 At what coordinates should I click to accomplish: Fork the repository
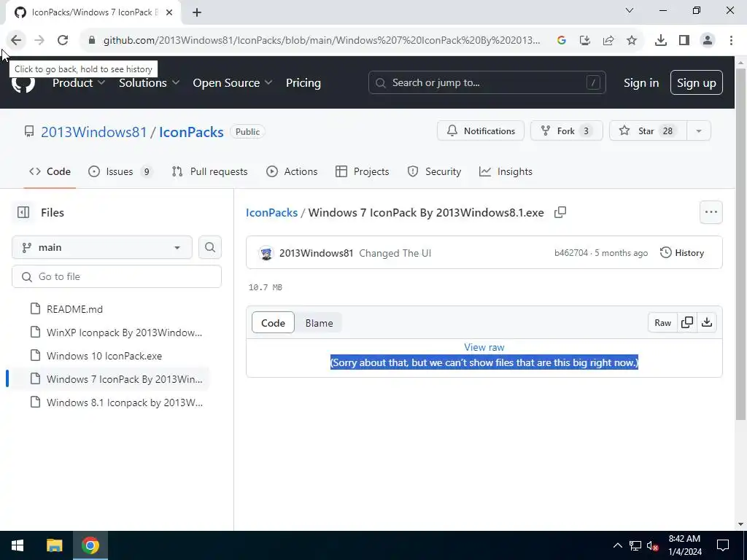click(566, 131)
